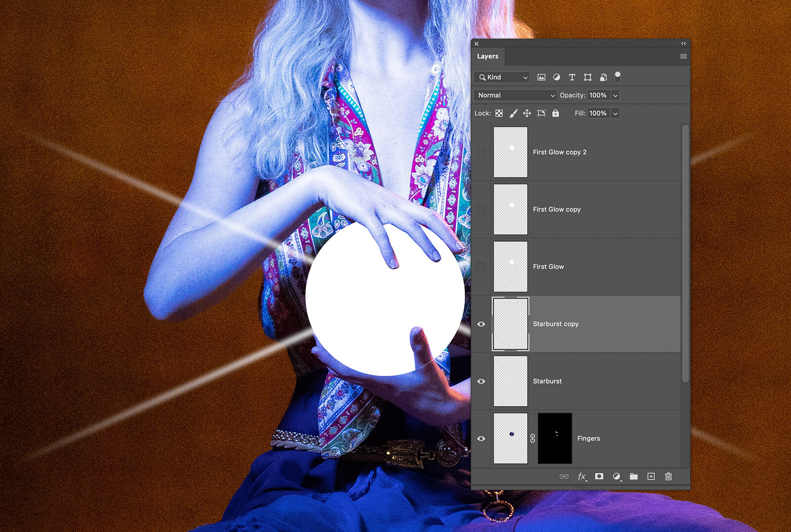Click the Fingers layer mask thumbnail
The image size is (791, 532).
point(555,439)
